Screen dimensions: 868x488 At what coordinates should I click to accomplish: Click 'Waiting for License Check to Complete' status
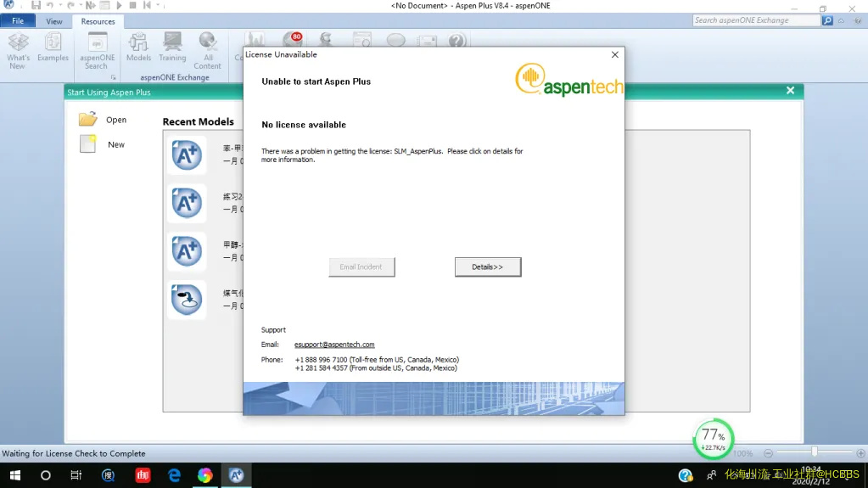[x=74, y=454]
